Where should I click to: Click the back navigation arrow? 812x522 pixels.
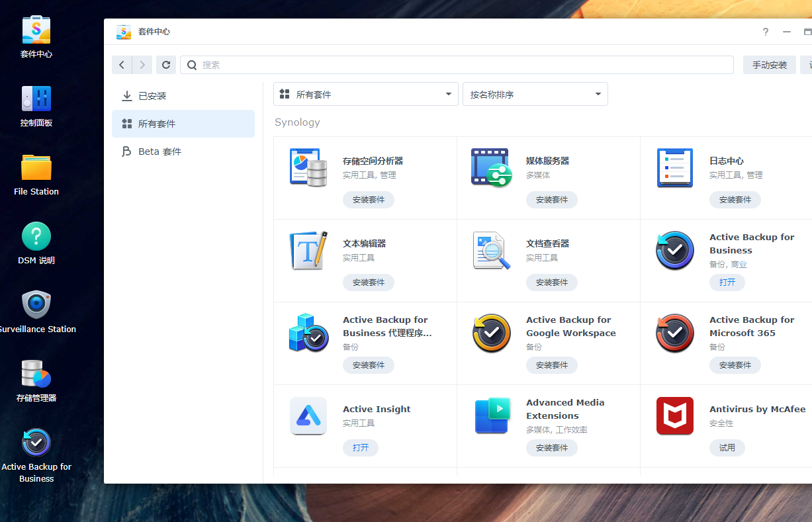tap(122, 65)
